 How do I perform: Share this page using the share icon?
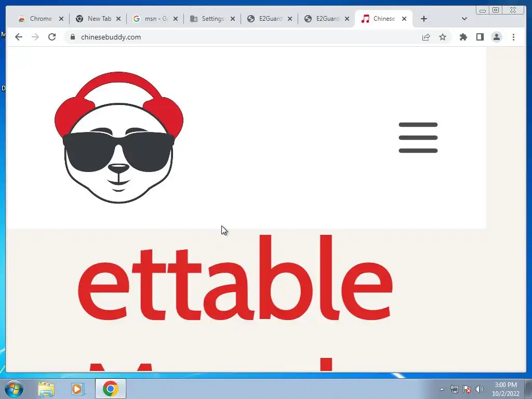(426, 37)
